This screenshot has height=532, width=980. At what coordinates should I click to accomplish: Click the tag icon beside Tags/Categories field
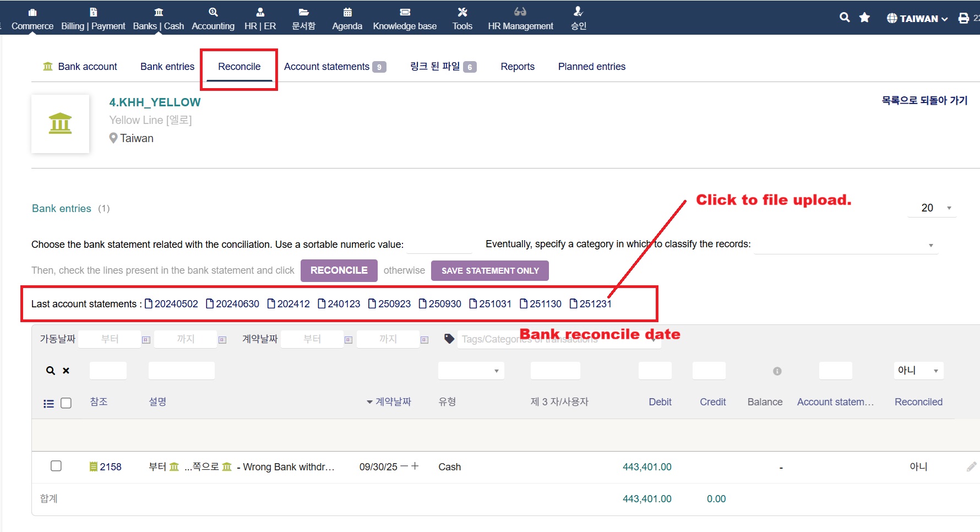(x=449, y=339)
